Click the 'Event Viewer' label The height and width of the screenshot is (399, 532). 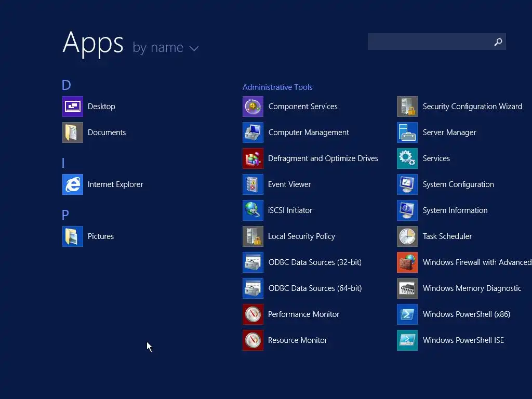pyautogui.click(x=289, y=184)
